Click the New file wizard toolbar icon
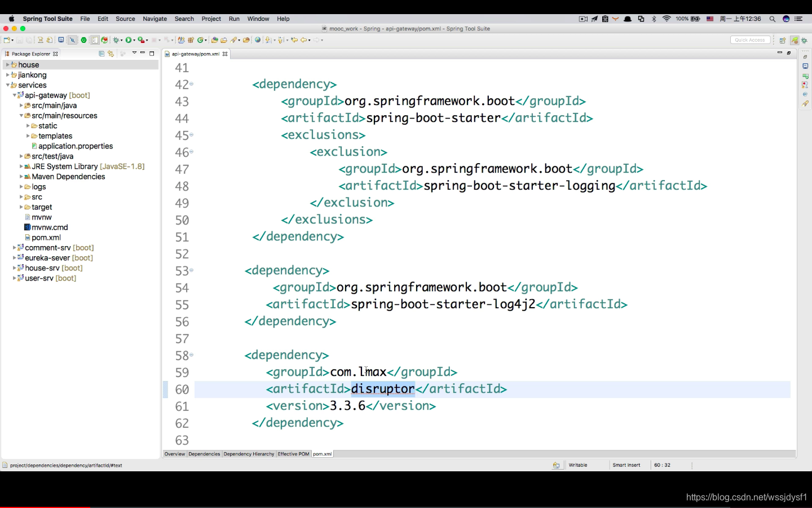812x508 pixels. point(6,40)
